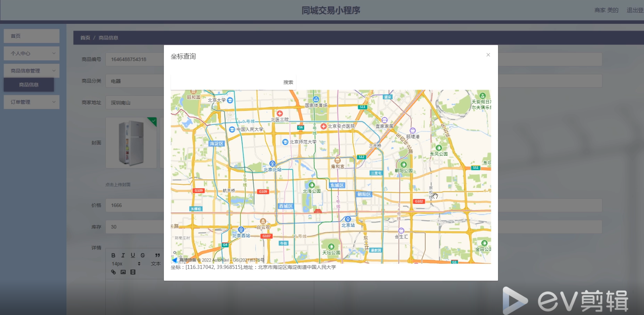Viewport: 644px width, 315px height.
Task: Click 首页 in the breadcrumb
Action: [85, 38]
